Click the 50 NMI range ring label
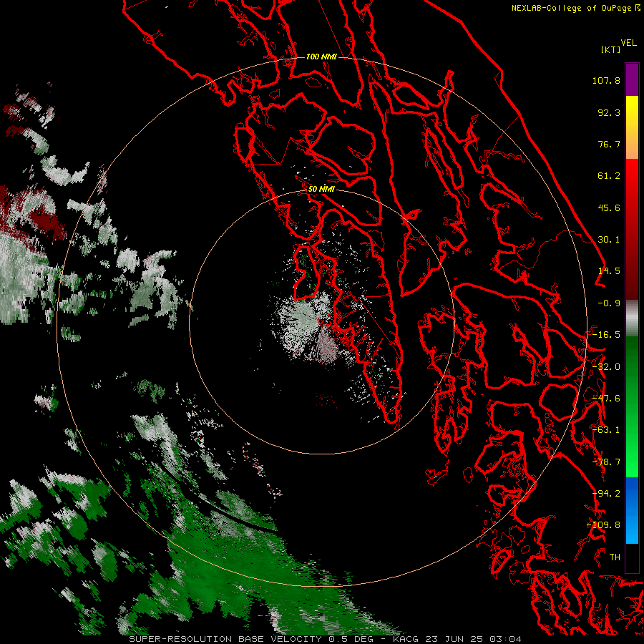The height and width of the screenshot is (644, 644). [x=321, y=189]
